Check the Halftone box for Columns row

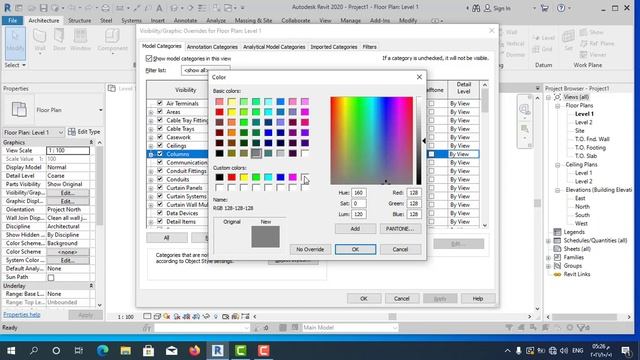tap(431, 154)
